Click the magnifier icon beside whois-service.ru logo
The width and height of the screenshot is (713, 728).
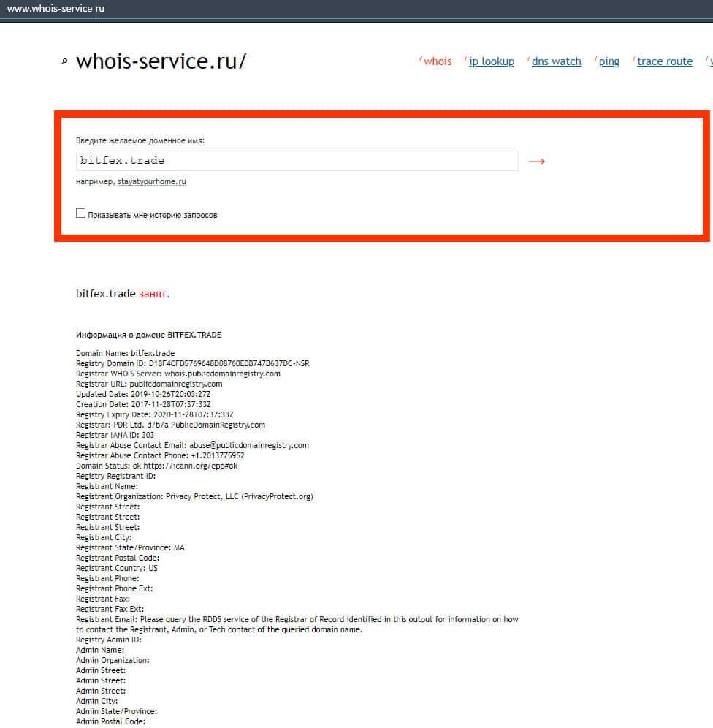(x=64, y=61)
